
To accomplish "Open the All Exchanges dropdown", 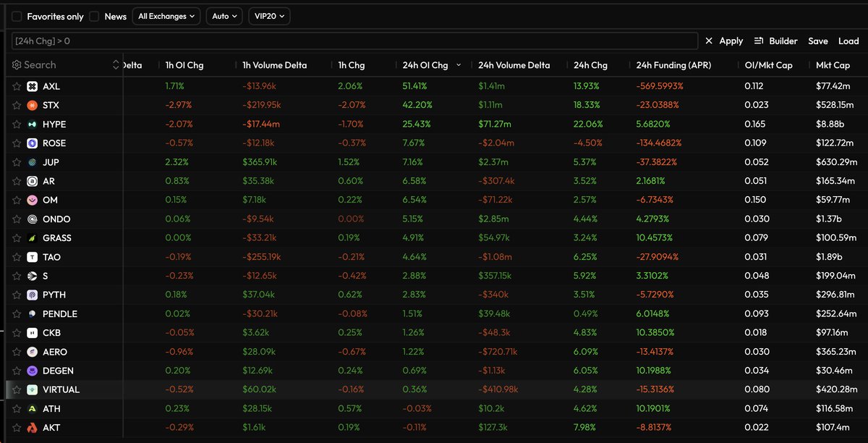I will coord(166,16).
